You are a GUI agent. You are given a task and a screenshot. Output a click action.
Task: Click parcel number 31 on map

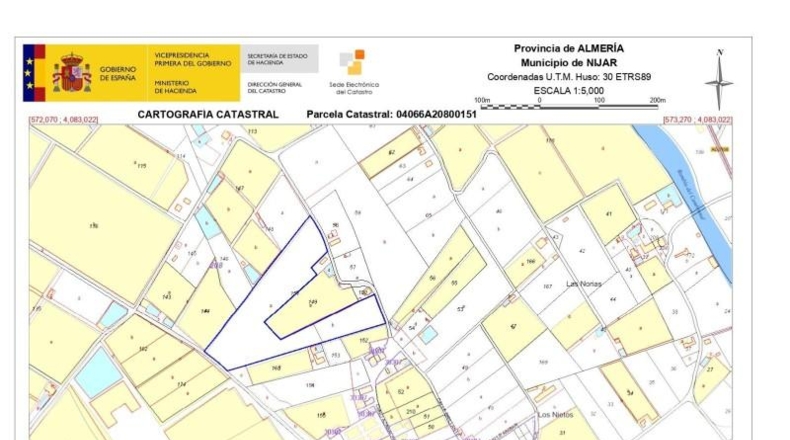pyautogui.click(x=562, y=432)
